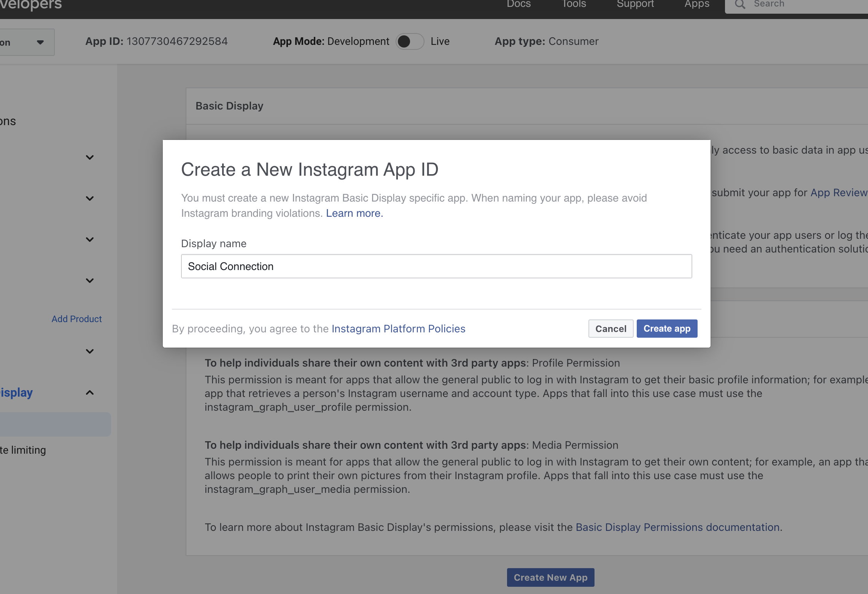Click the Add Product link
This screenshot has height=594, width=868.
(x=76, y=319)
